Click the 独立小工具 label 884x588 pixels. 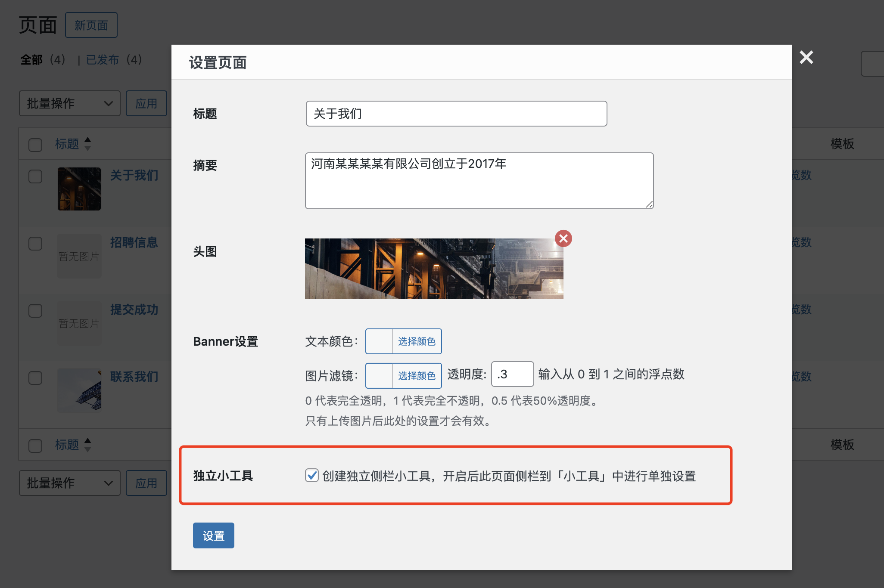click(223, 476)
